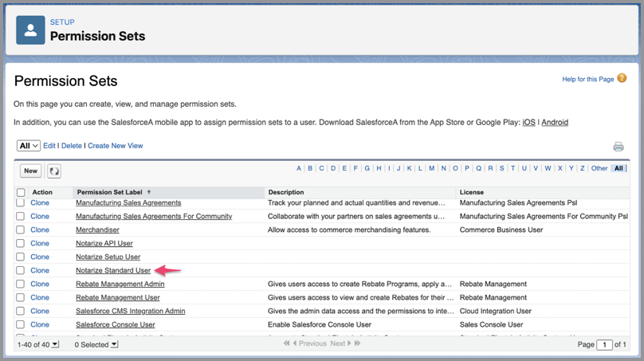Select the Other alphabet filter

(599, 168)
